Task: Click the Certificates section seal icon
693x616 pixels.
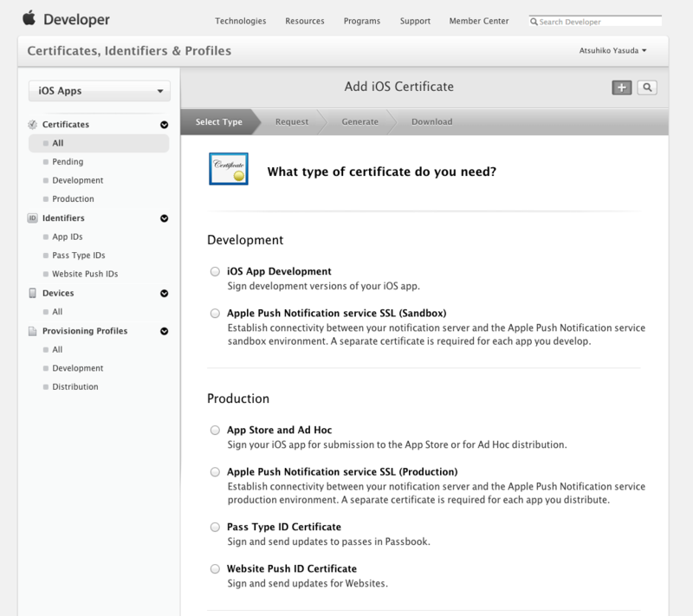Action: 32,125
